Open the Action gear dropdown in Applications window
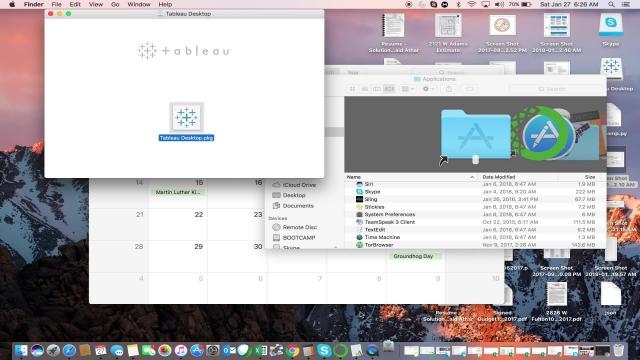Image resolution: width=640 pixels, height=360 pixels. click(428, 89)
